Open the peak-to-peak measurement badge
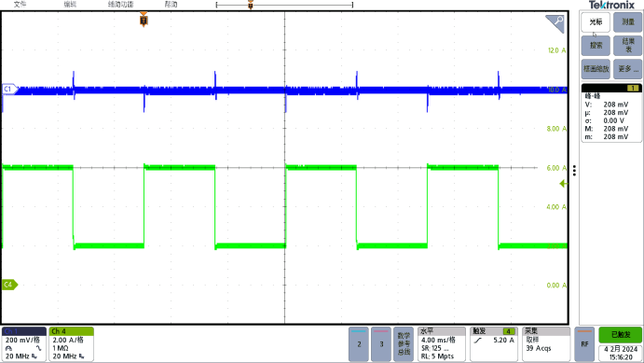The image size is (644, 363). [611, 113]
